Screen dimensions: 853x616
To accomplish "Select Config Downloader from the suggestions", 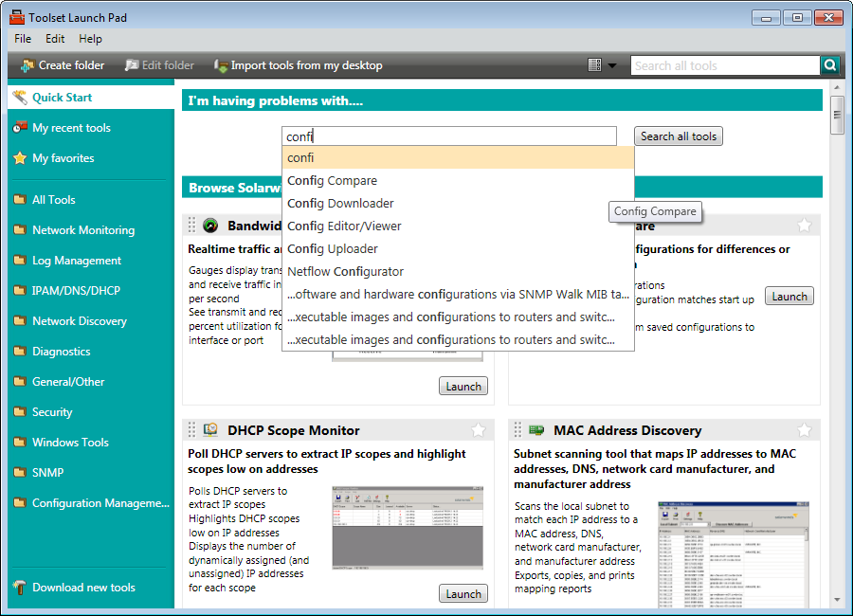I will pyautogui.click(x=340, y=203).
